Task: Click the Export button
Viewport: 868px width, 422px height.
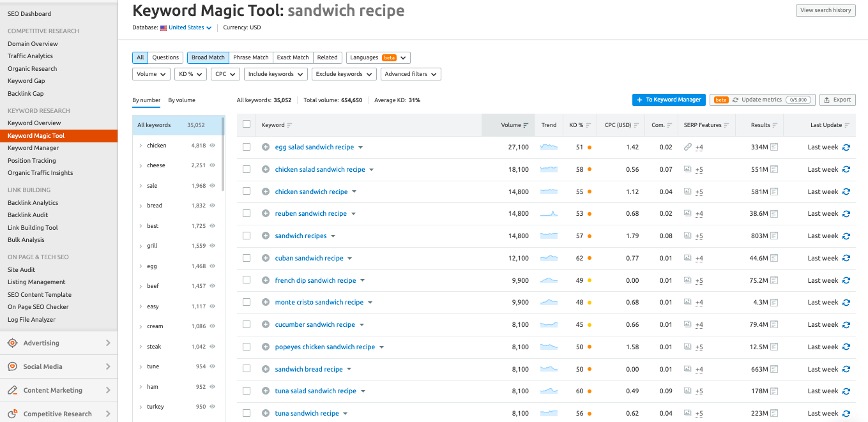Action: (837, 100)
